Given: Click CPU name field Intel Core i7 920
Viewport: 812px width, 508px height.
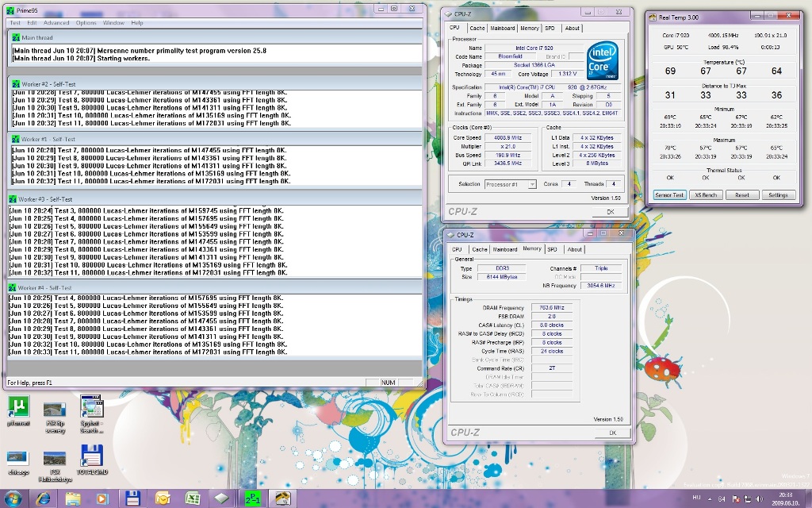Looking at the screenshot, I should pos(534,48).
